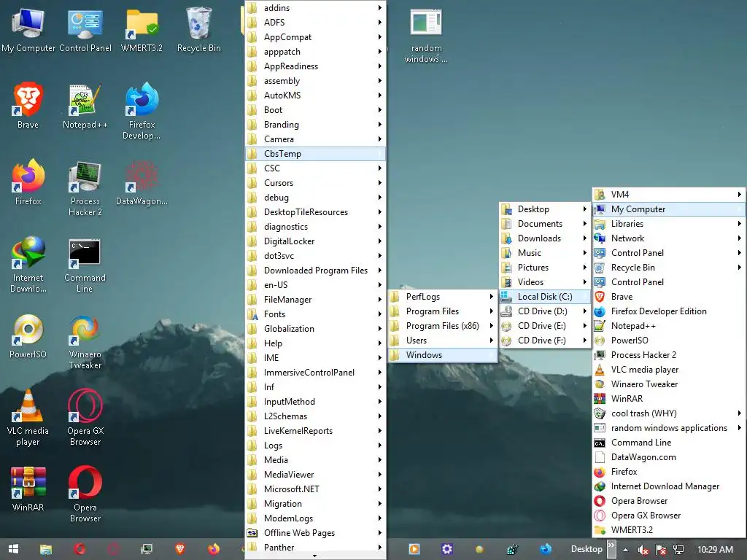The height and width of the screenshot is (560, 747).
Task: Open the Users folder entry
Action: pyautogui.click(x=443, y=341)
